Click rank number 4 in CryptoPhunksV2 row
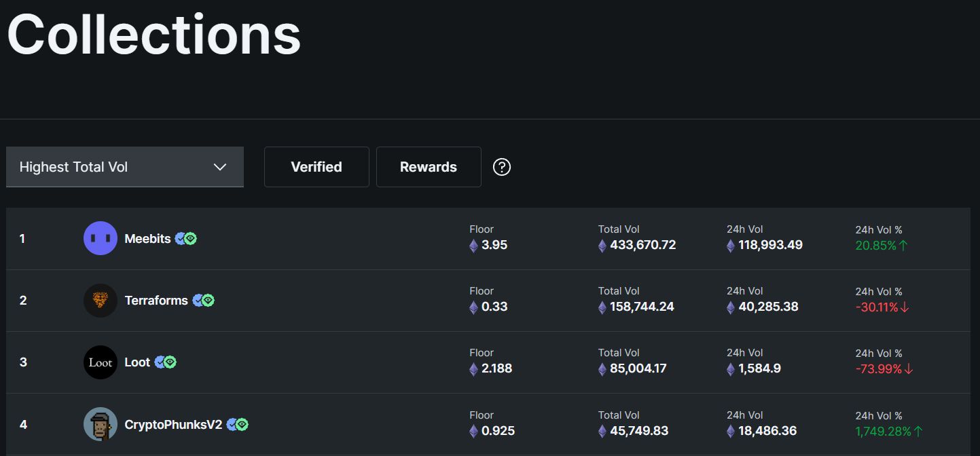Image resolution: width=980 pixels, height=456 pixels. pos(23,425)
